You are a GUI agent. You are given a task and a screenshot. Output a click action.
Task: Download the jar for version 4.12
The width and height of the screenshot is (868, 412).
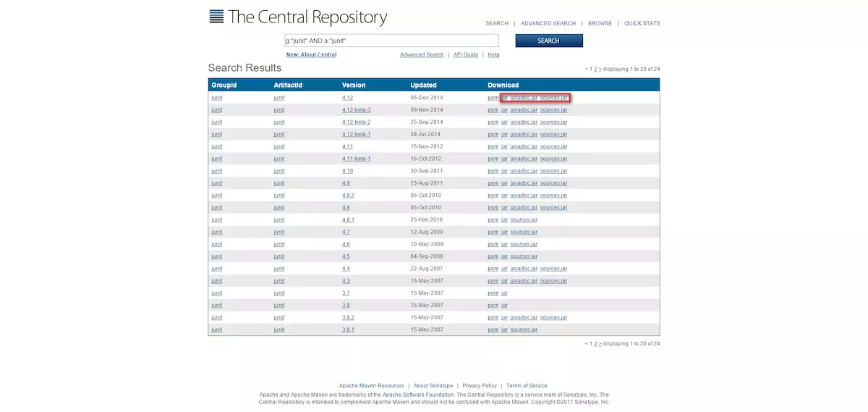(505, 98)
